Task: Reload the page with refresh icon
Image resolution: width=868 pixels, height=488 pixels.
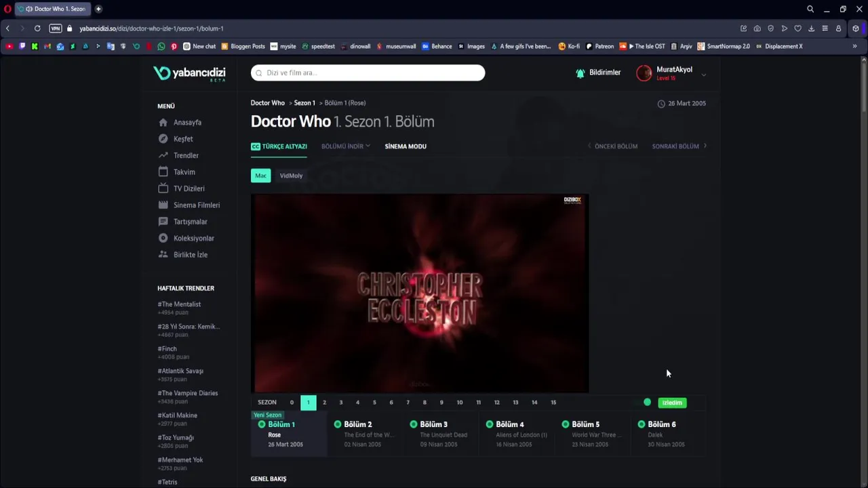Action: pos(37,28)
